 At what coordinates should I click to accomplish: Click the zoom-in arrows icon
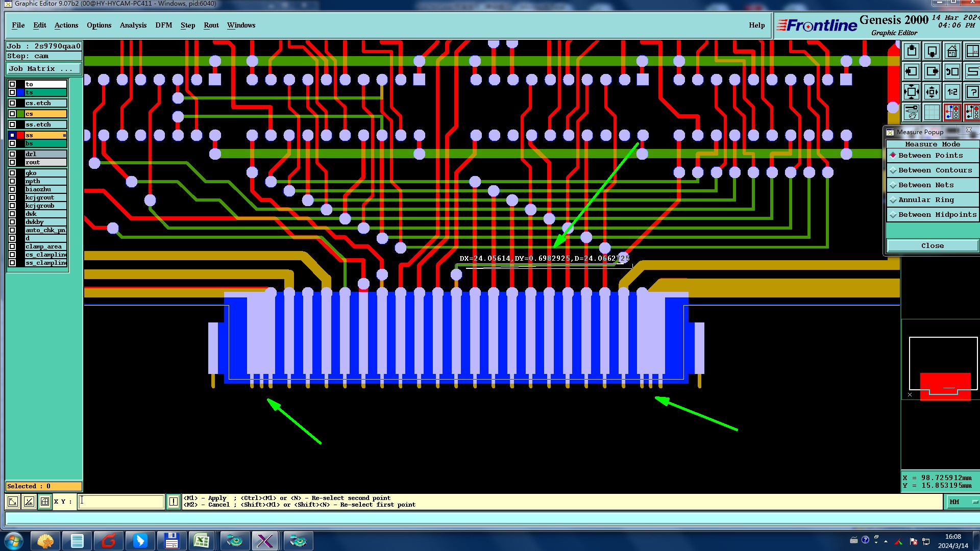coord(912,92)
